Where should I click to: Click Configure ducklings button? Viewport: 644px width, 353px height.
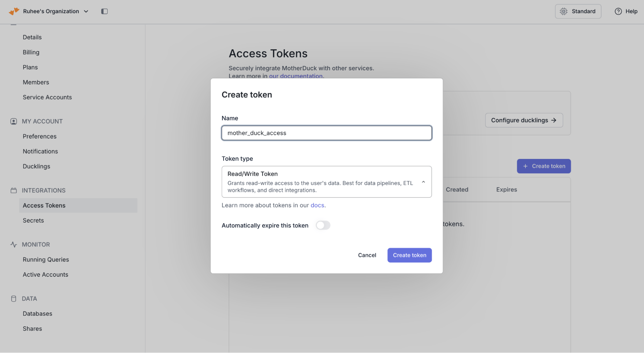pyautogui.click(x=524, y=120)
